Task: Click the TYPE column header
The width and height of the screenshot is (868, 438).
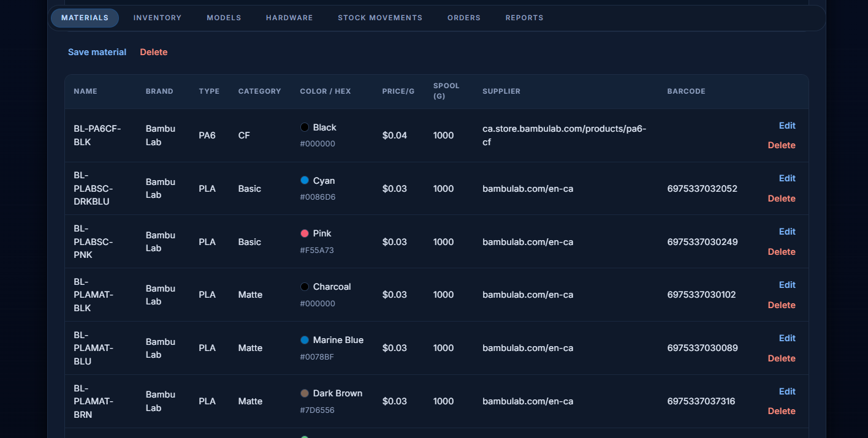Action: (x=209, y=91)
